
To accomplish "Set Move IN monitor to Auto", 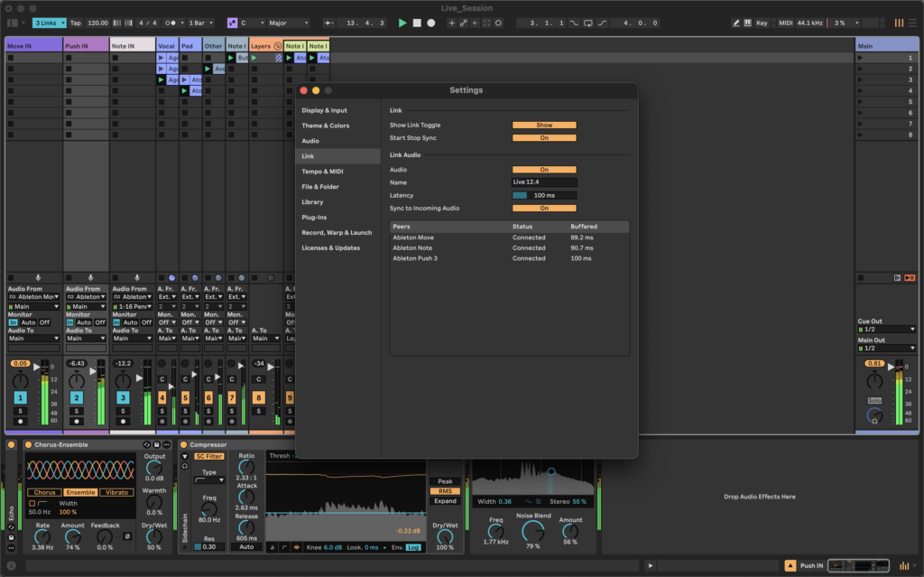I will [28, 322].
